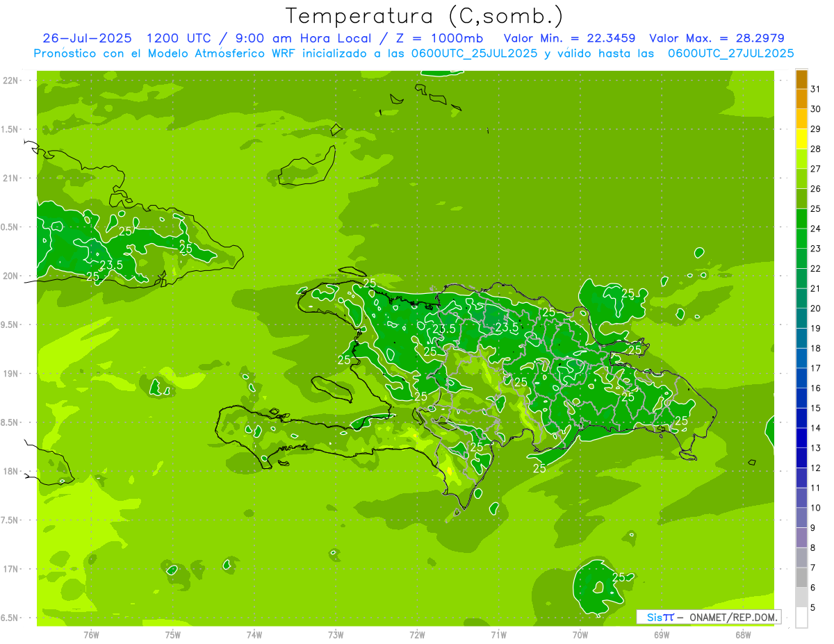Click the date '26-Jul-2025' in header

(88, 38)
